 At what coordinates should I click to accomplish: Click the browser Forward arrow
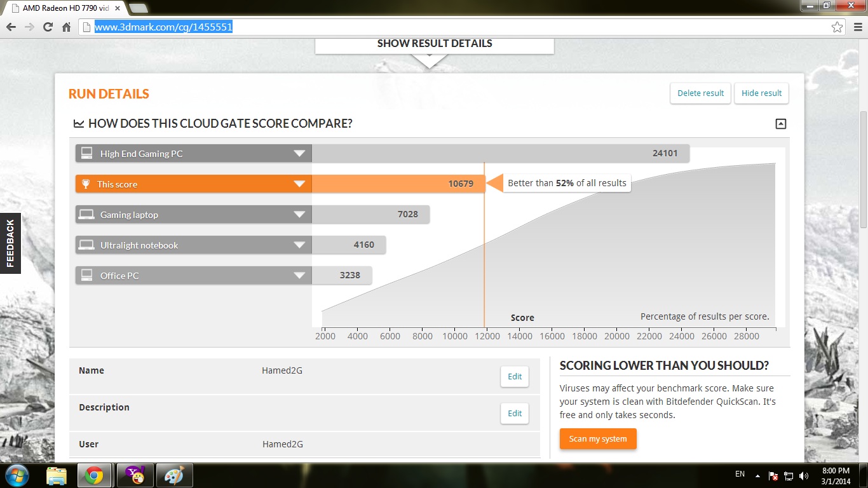pyautogui.click(x=29, y=27)
